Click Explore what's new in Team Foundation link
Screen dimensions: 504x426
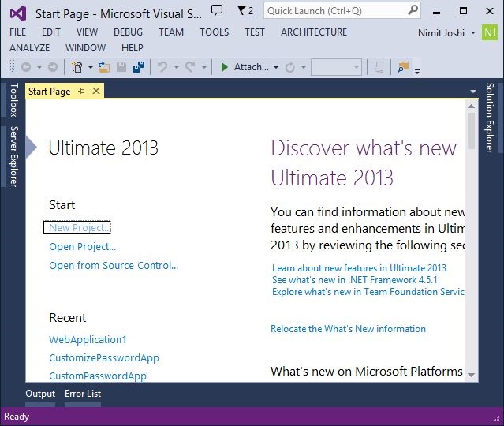[x=368, y=292]
